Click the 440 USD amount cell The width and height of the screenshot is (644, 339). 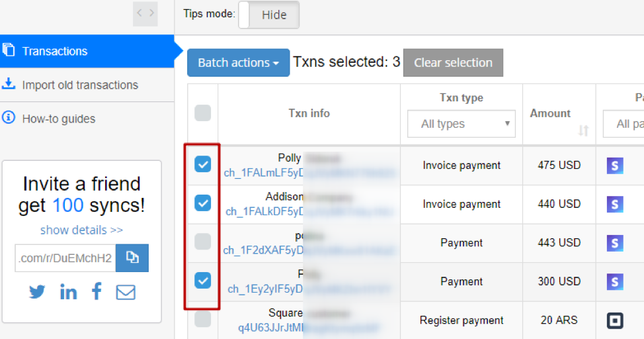coord(559,204)
